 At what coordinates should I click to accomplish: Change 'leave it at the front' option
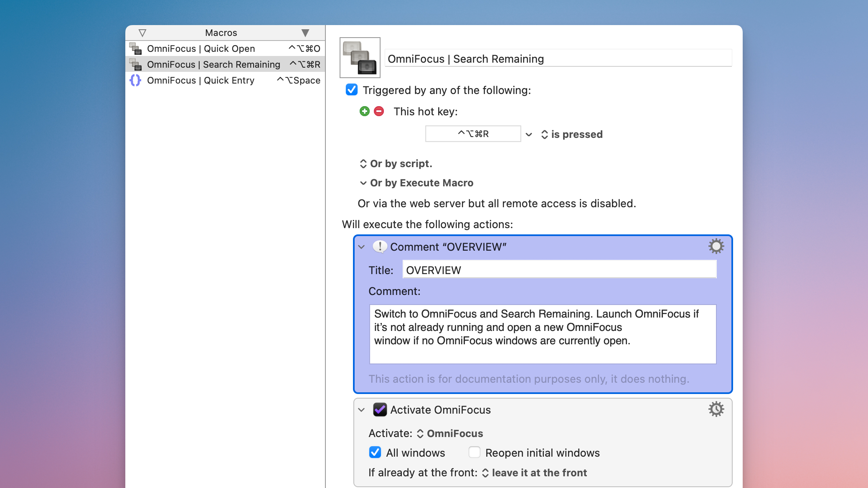click(x=535, y=473)
